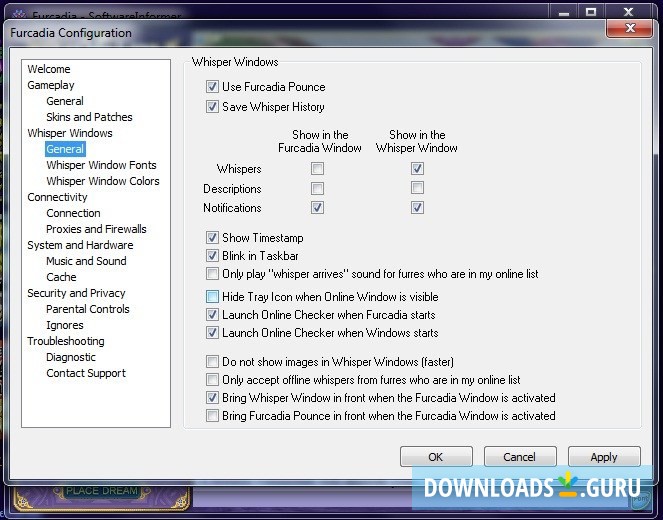Enable Descriptions in the Whisper Window column
Viewport: 663px width, 520px height.
point(417,188)
